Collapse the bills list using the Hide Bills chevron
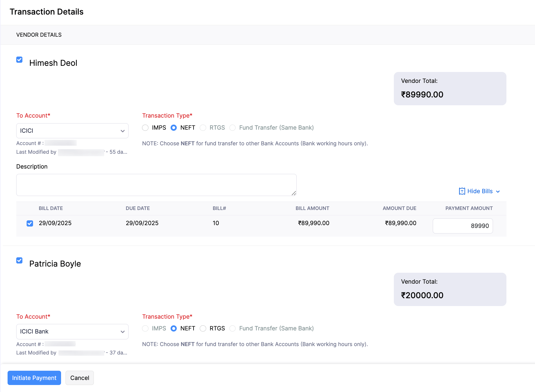This screenshot has height=392, width=535. 498,192
